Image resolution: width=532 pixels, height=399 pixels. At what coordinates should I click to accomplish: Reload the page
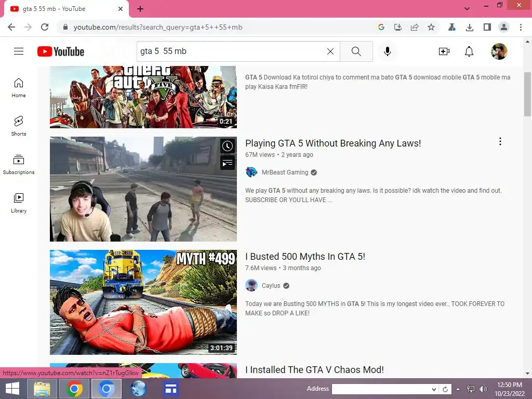45,27
